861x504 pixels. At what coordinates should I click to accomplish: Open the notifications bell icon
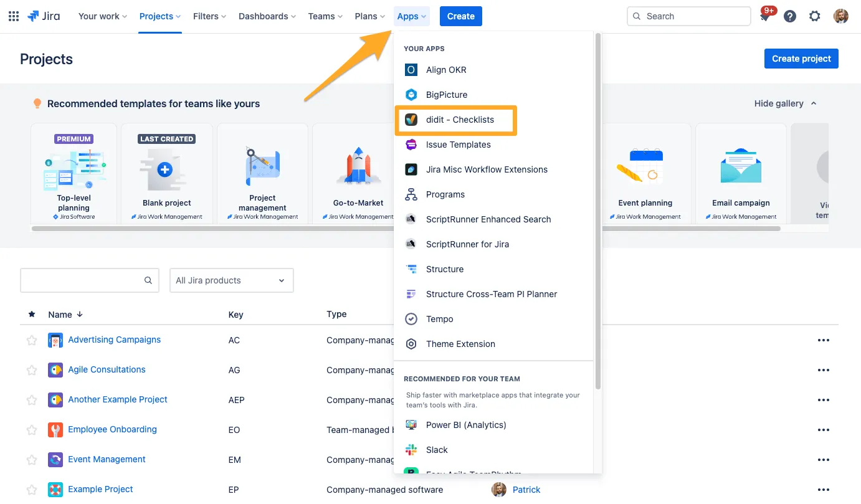click(765, 17)
